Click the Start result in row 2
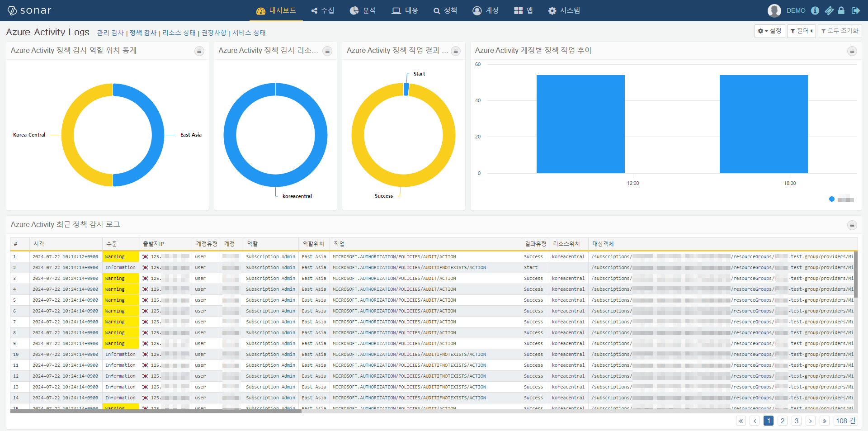The image size is (868, 431). pos(531,268)
